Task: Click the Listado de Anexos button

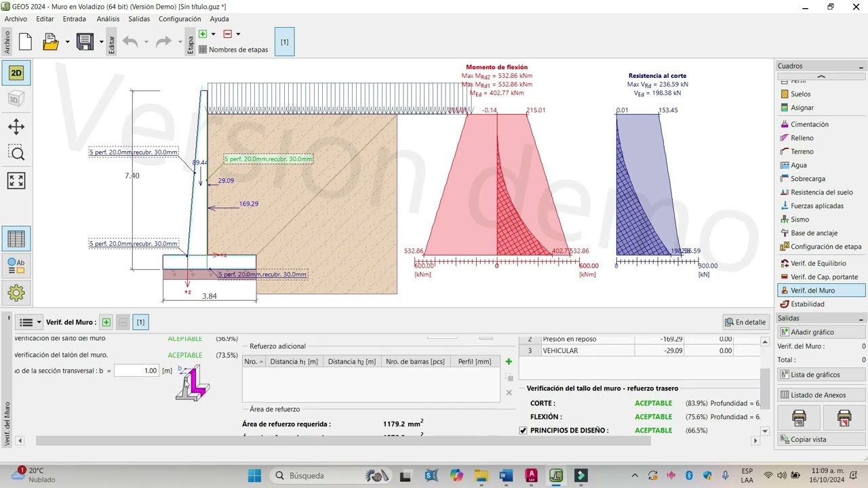Action: (821, 395)
